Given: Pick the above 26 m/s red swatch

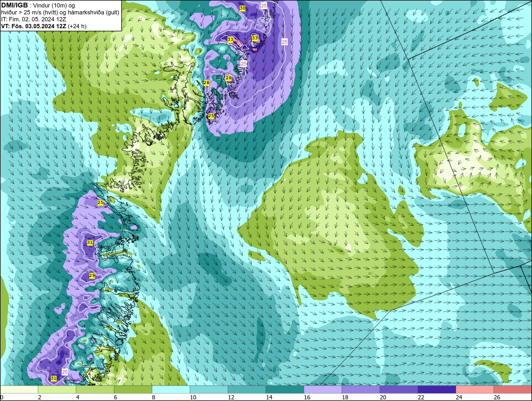Looking at the screenshot, I should pos(513,389).
